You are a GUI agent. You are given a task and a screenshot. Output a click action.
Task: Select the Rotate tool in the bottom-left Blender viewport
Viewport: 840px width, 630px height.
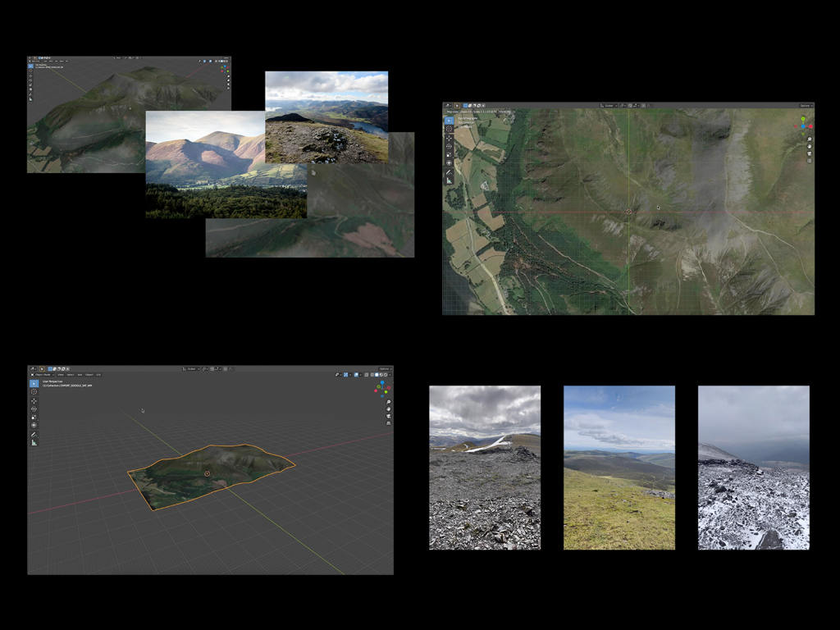point(34,409)
